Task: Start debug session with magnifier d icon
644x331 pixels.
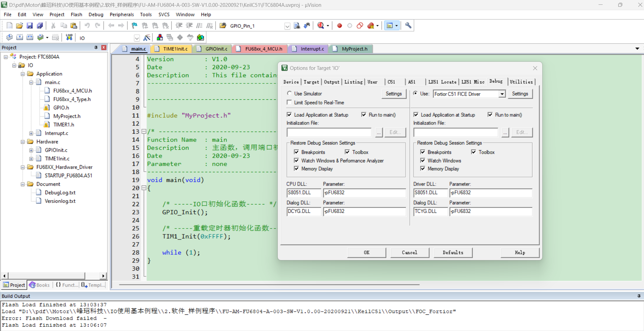Action: tap(321, 25)
